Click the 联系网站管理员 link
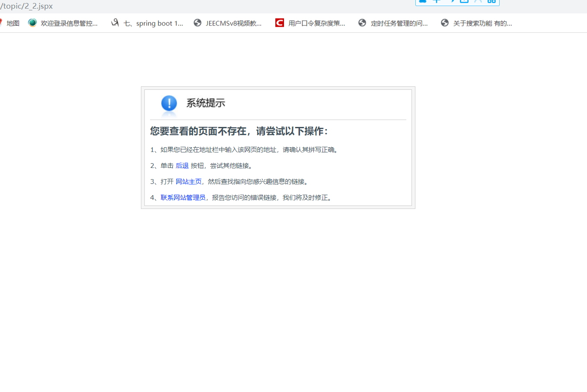This screenshot has height=392, width=587. [183, 198]
